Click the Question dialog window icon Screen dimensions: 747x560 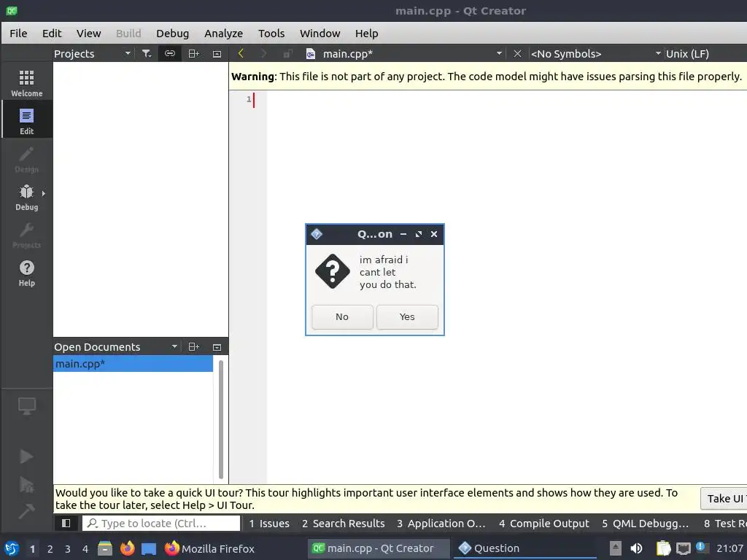coord(317,234)
